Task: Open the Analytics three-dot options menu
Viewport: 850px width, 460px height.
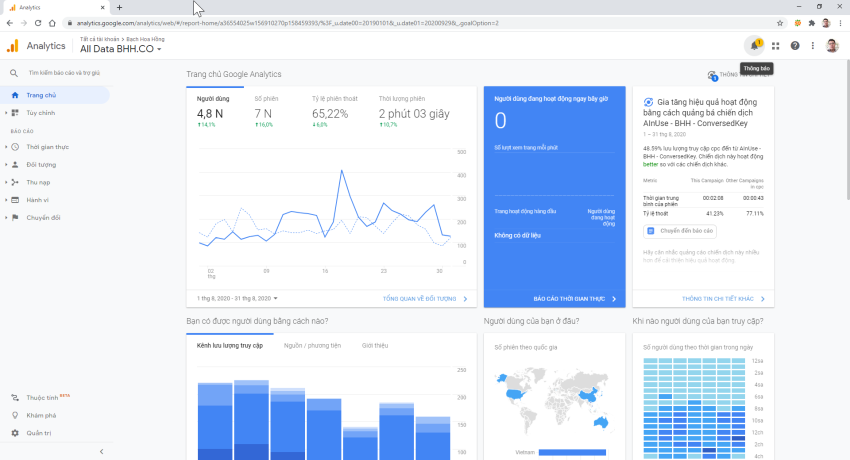Action: (x=813, y=46)
